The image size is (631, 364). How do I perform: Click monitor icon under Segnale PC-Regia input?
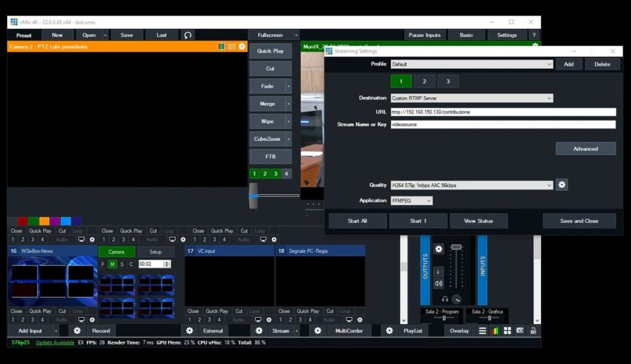[349, 320]
